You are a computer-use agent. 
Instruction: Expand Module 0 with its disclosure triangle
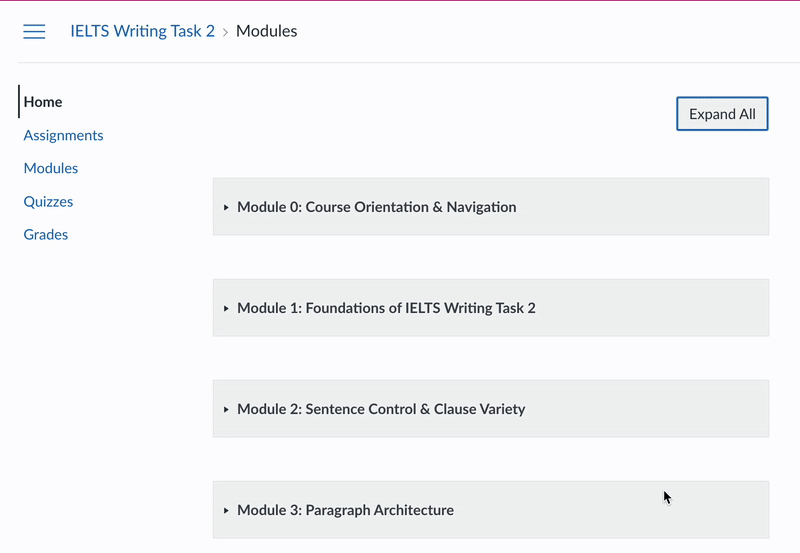pyautogui.click(x=227, y=208)
